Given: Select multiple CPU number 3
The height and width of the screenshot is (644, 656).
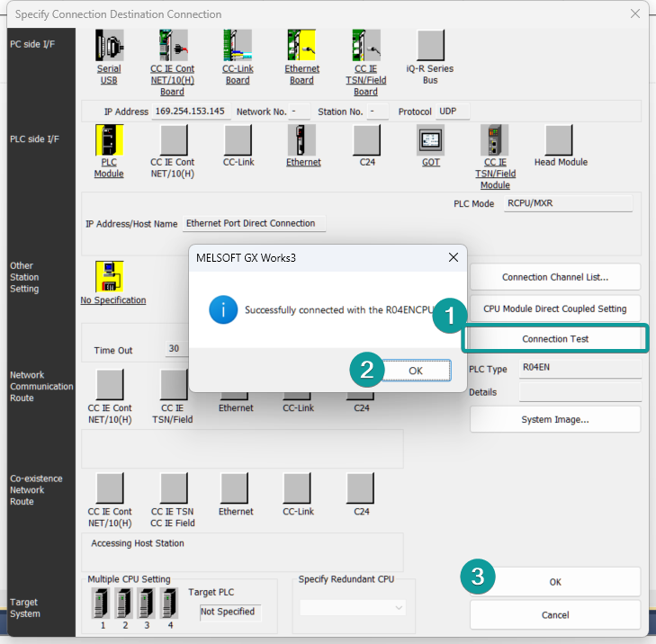Looking at the screenshot, I should click(146, 603).
